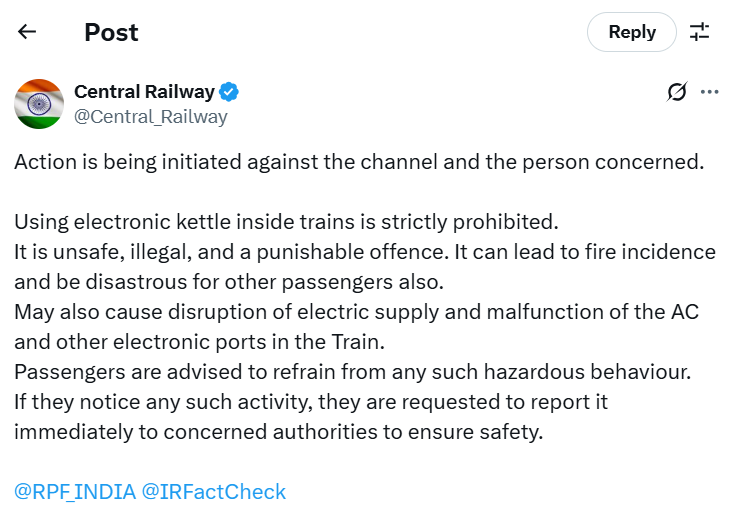Open Central Railway's profile picture
The width and height of the screenshot is (741, 511).
point(39,103)
